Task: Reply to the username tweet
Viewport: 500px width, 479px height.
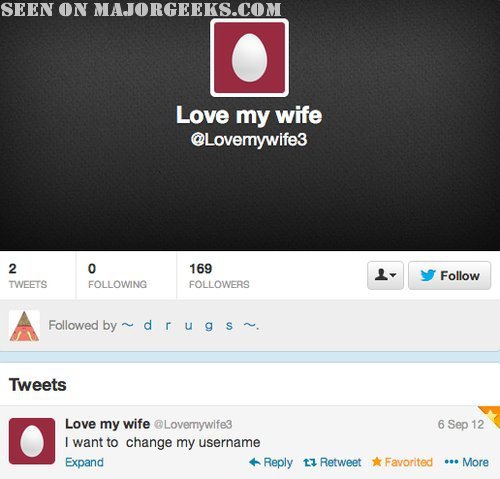Action: (271, 462)
